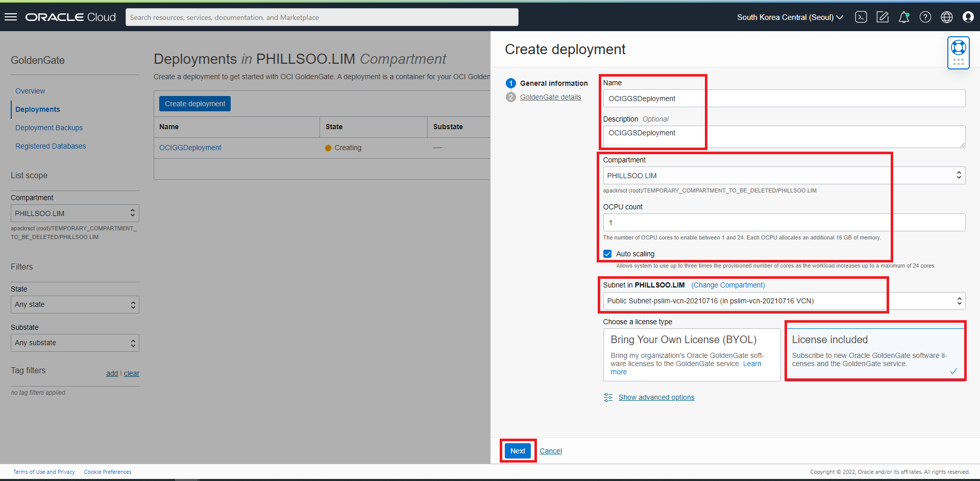
Task: Open the Cloud Shell developer tools icon
Action: coord(861,17)
